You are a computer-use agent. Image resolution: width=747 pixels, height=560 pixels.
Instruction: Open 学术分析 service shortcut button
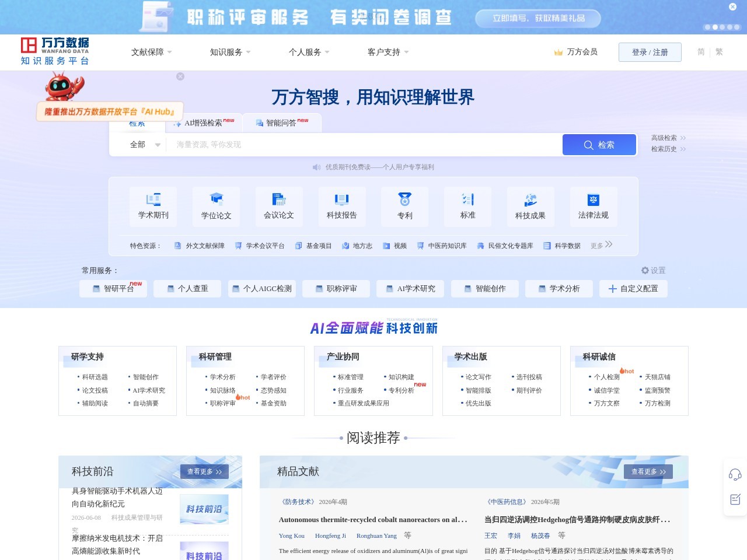click(x=559, y=289)
